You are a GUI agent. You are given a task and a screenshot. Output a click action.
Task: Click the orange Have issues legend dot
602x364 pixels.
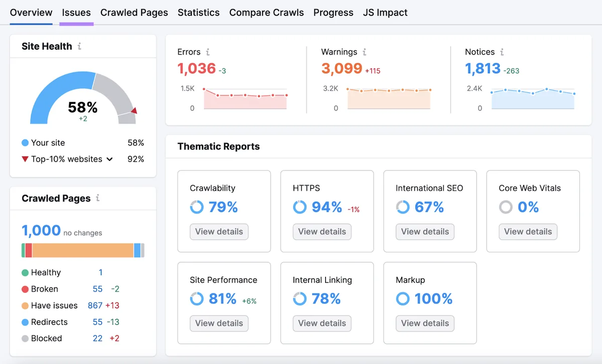(25, 306)
